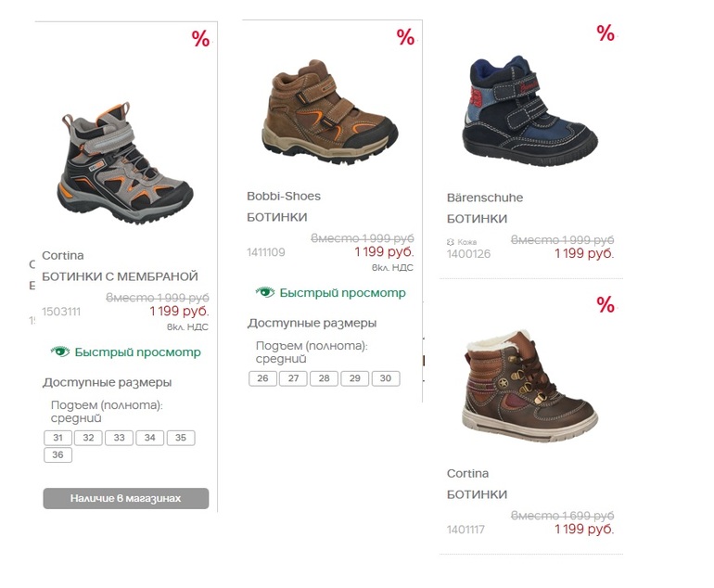Image resolution: width=714 pixels, height=588 pixels.
Task: Select size 31 for Cortina boots
Action: [57, 438]
